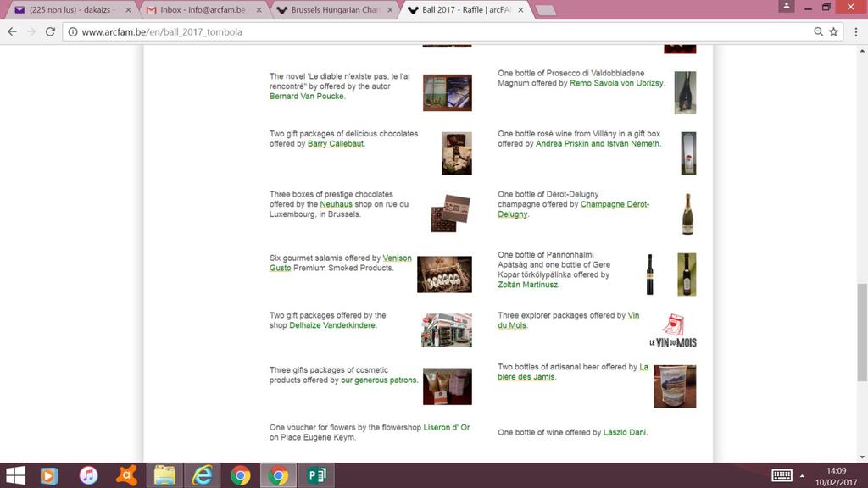Click the Barry Callebaut chocolates photo
Image resolution: width=868 pixels, height=488 pixels.
[457, 153]
